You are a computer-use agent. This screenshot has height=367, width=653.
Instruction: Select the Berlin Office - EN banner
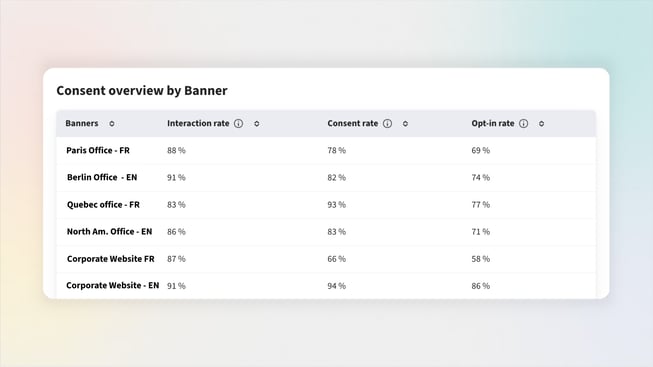(x=102, y=177)
